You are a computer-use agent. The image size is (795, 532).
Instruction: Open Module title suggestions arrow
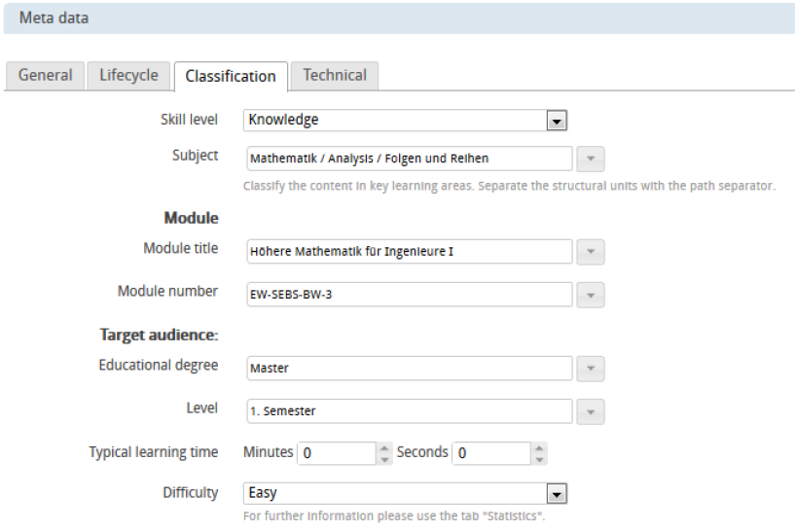click(591, 252)
